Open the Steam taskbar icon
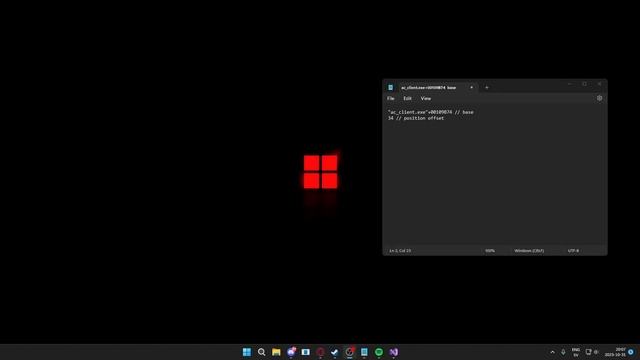640x360 pixels. (335, 352)
